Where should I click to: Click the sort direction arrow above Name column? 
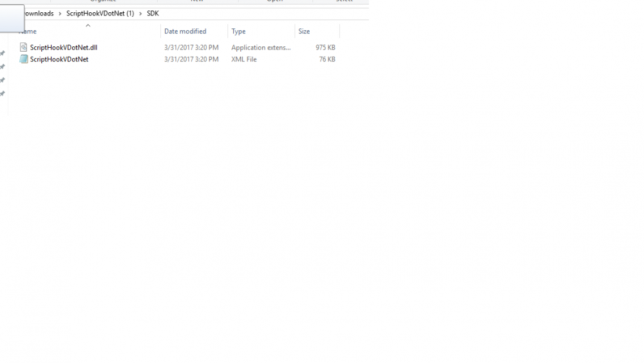tap(88, 26)
